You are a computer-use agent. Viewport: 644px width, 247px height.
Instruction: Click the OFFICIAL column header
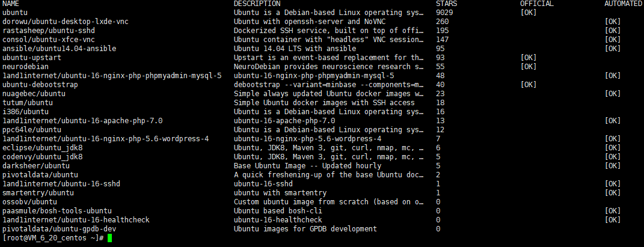[x=537, y=4]
